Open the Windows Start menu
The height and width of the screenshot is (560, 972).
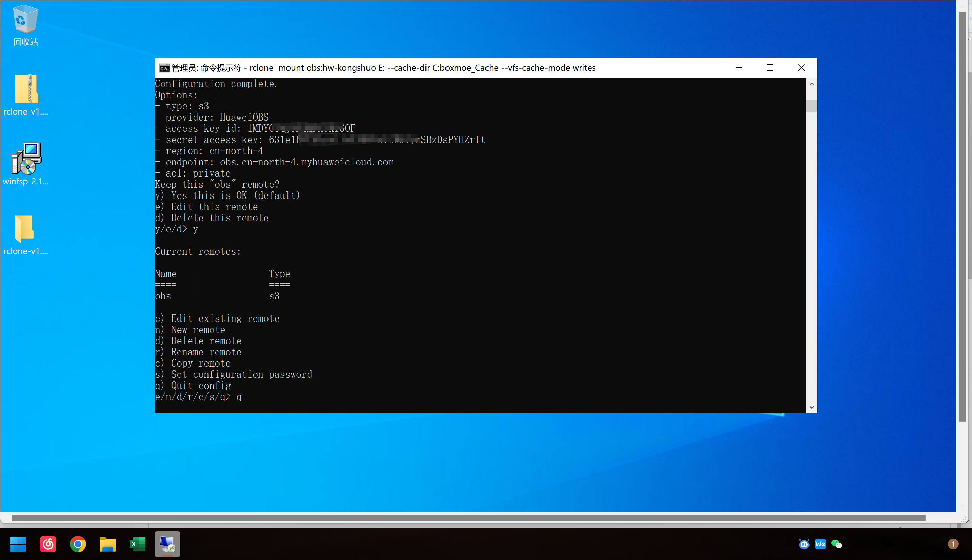(18, 544)
